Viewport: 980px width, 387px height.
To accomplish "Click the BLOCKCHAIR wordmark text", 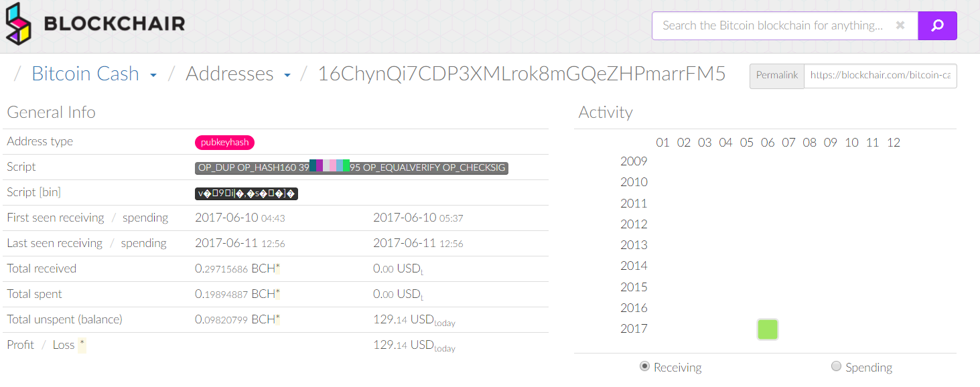I will 115,24.
